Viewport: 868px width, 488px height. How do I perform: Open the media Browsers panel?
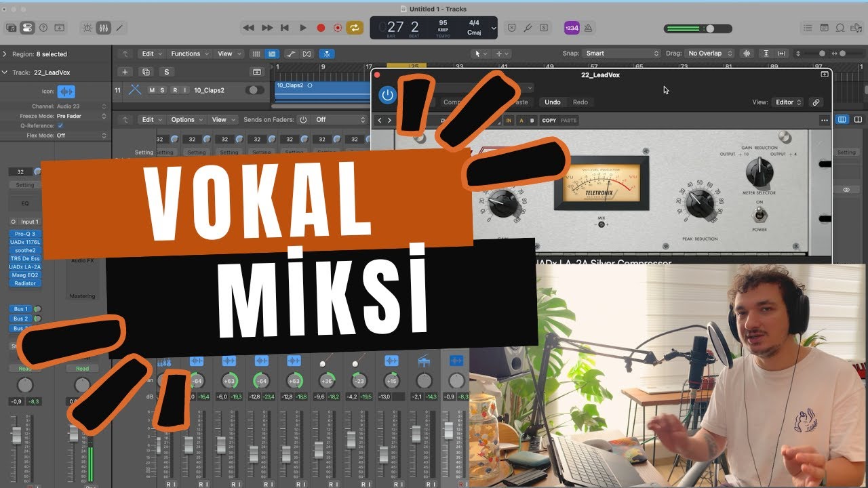[x=856, y=28]
